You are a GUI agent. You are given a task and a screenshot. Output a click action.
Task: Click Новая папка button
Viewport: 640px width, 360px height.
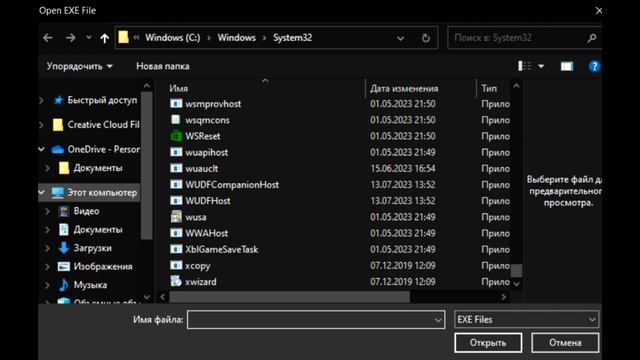pyautogui.click(x=163, y=66)
